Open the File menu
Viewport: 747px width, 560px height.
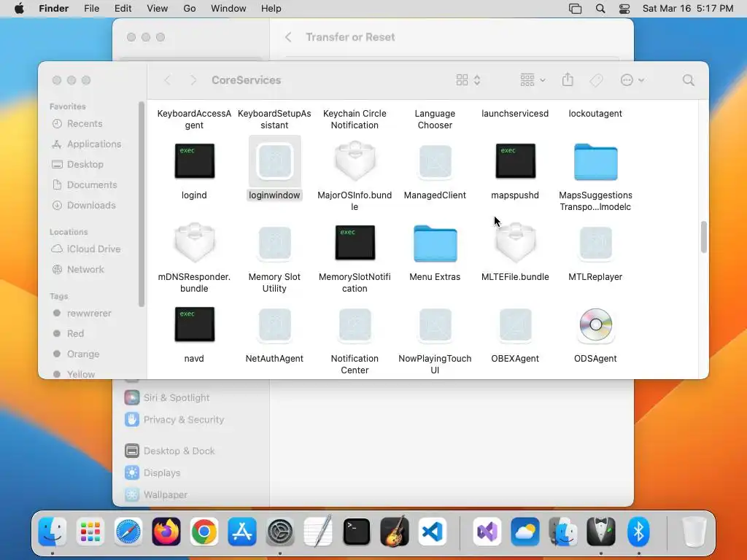[91, 9]
